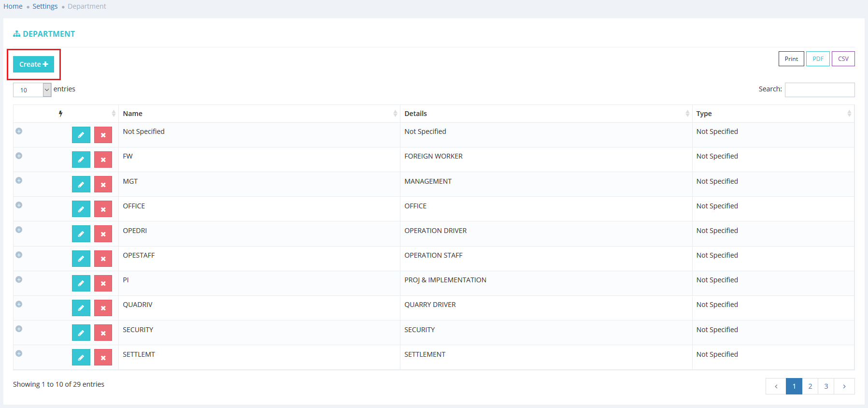The width and height of the screenshot is (868, 408).
Task: Click the delete icon for SECURITY row
Action: 103,333
